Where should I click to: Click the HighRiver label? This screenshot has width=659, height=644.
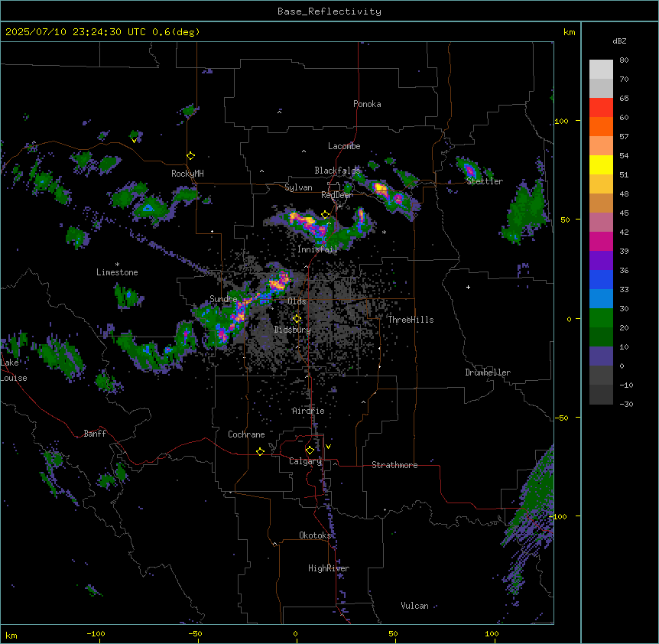[x=329, y=568]
